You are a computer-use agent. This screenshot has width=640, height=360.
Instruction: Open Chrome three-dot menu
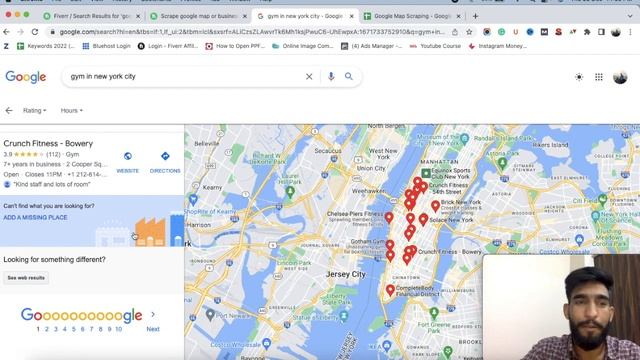tap(631, 32)
